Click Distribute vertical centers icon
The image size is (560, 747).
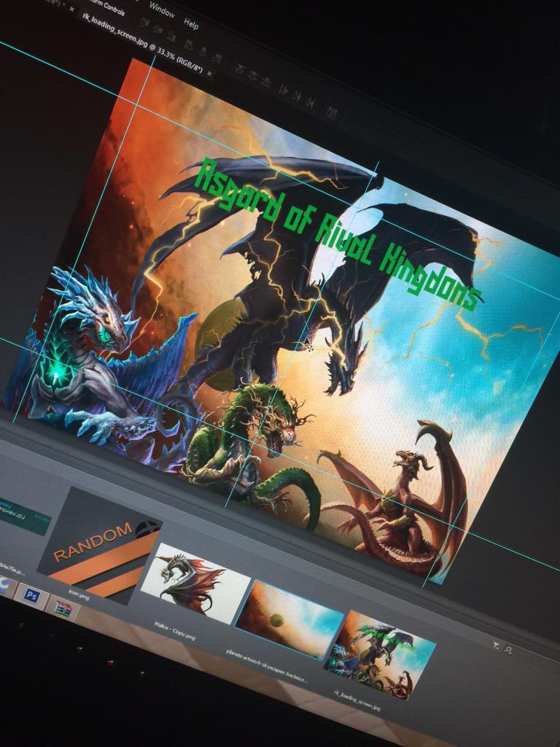(x=252, y=75)
